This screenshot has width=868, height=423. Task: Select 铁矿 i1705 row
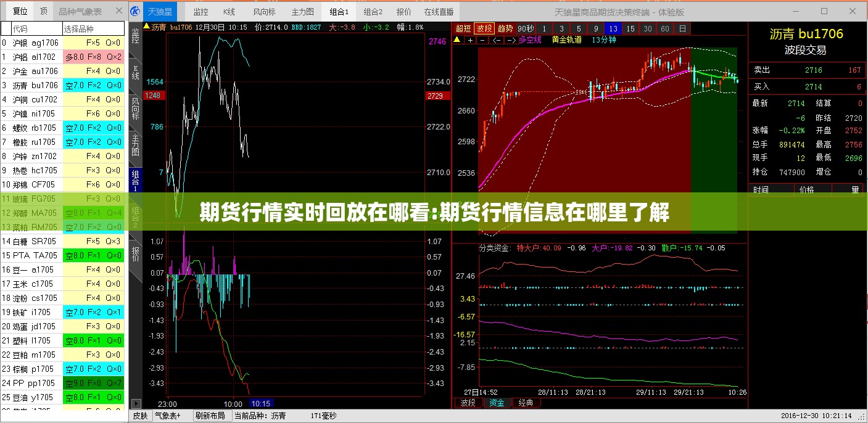pos(62,312)
